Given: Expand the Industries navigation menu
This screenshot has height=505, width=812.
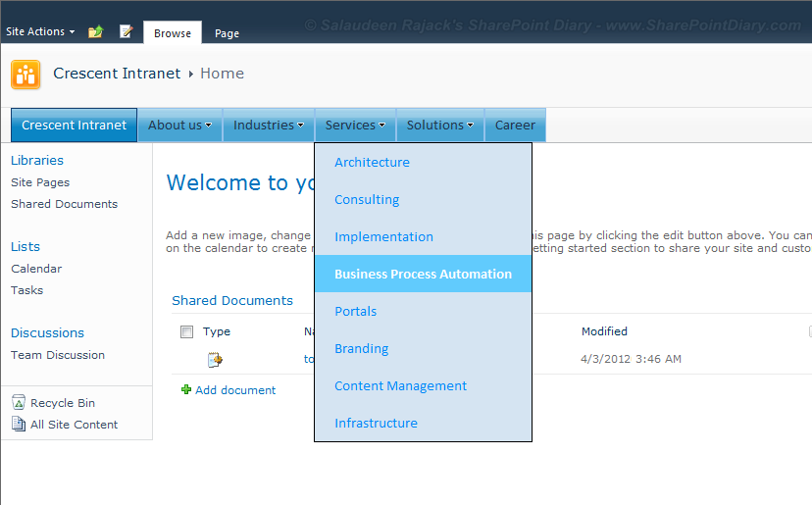Looking at the screenshot, I should coord(269,125).
